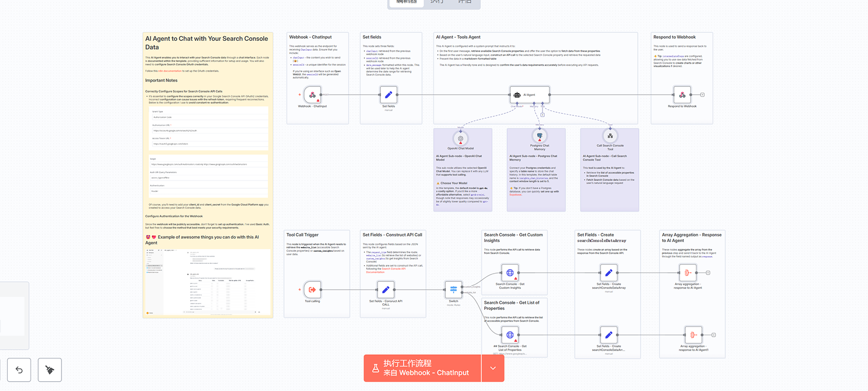Open the Postgres Chat Memory node
Image resolution: width=868 pixels, height=391 pixels.
point(539,136)
